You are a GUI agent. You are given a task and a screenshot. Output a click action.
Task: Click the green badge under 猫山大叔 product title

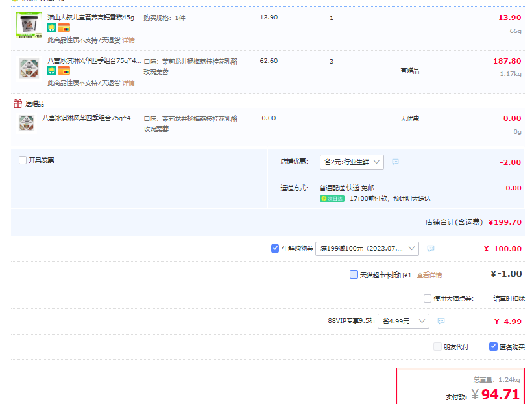tap(51, 27)
